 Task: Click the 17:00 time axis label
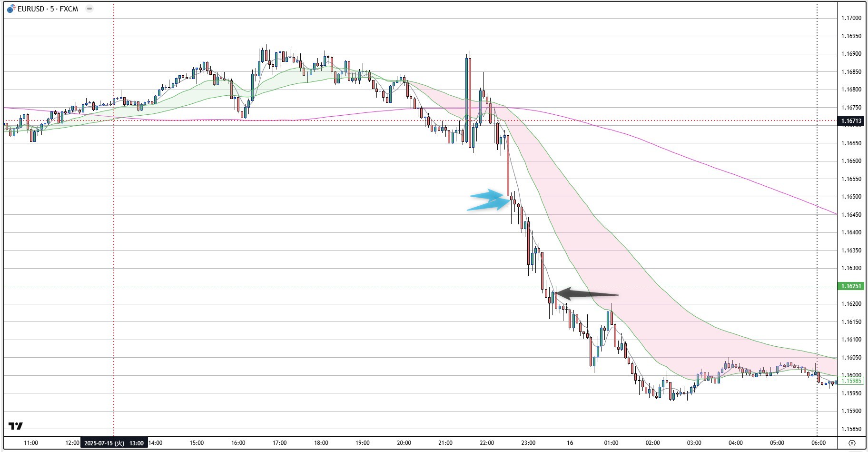coord(279,443)
